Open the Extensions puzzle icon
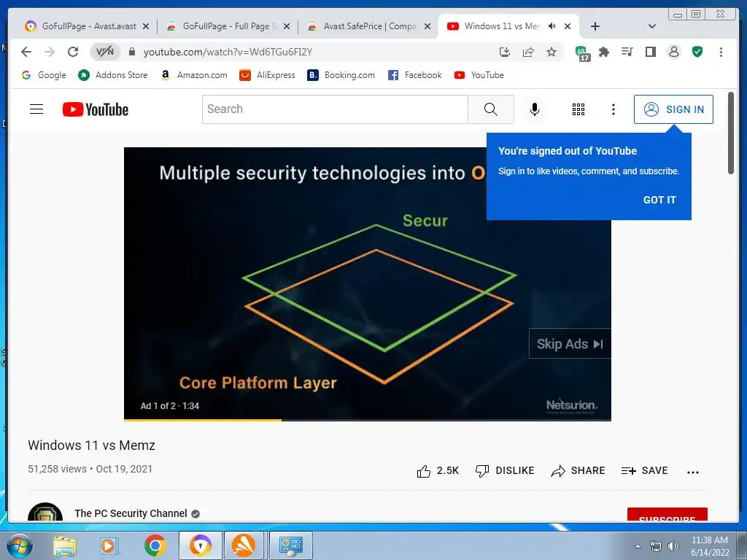This screenshot has height=560, width=747. 604,52
